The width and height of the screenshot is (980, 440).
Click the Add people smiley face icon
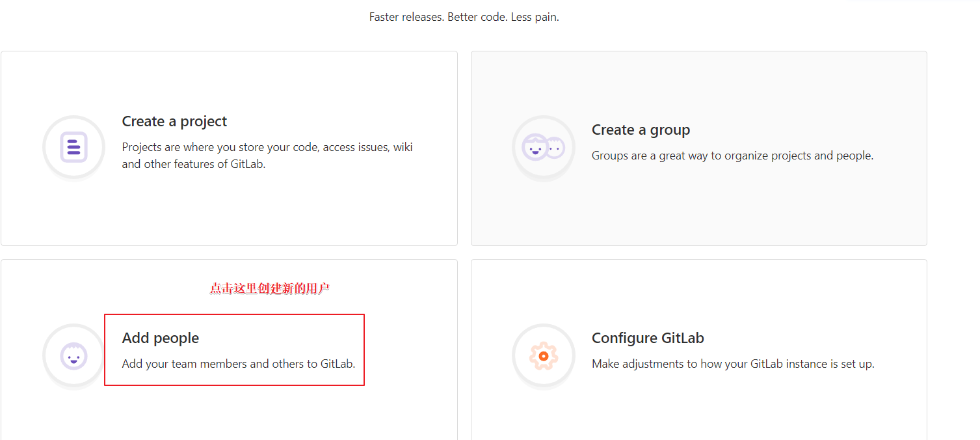(73, 356)
